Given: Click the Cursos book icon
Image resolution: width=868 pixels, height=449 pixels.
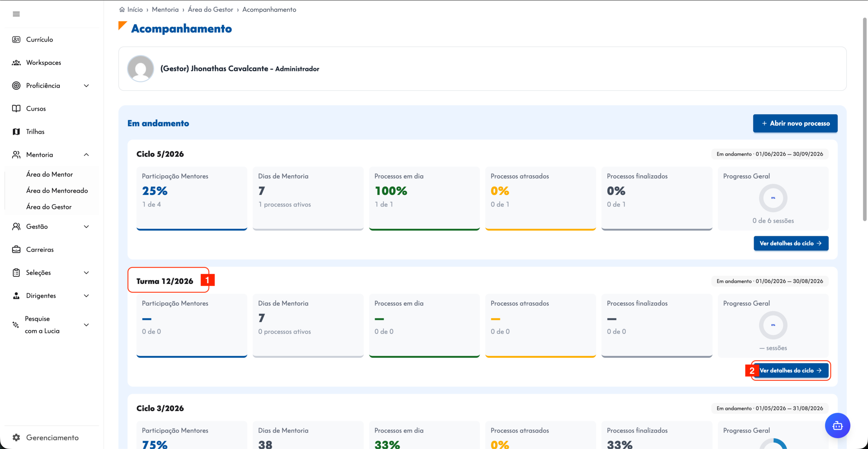Looking at the screenshot, I should tap(16, 108).
